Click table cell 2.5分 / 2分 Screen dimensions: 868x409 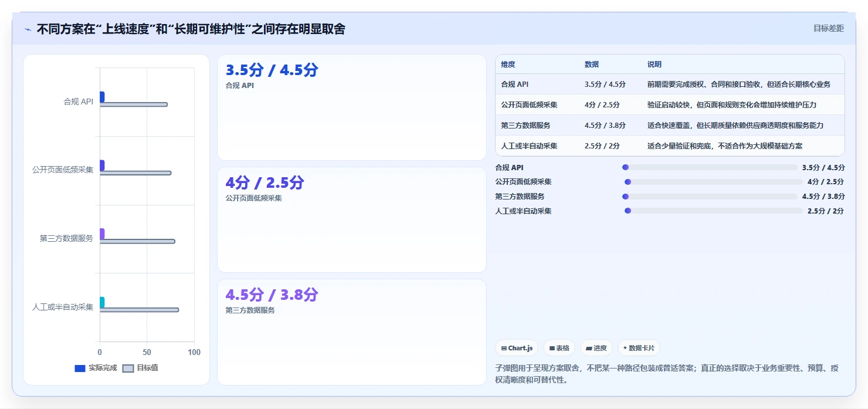[602, 146]
